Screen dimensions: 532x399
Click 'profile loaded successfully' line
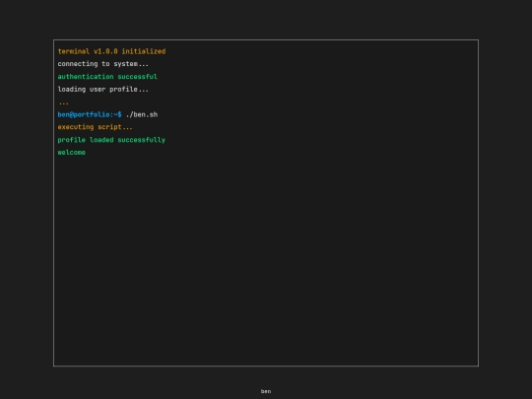click(111, 140)
